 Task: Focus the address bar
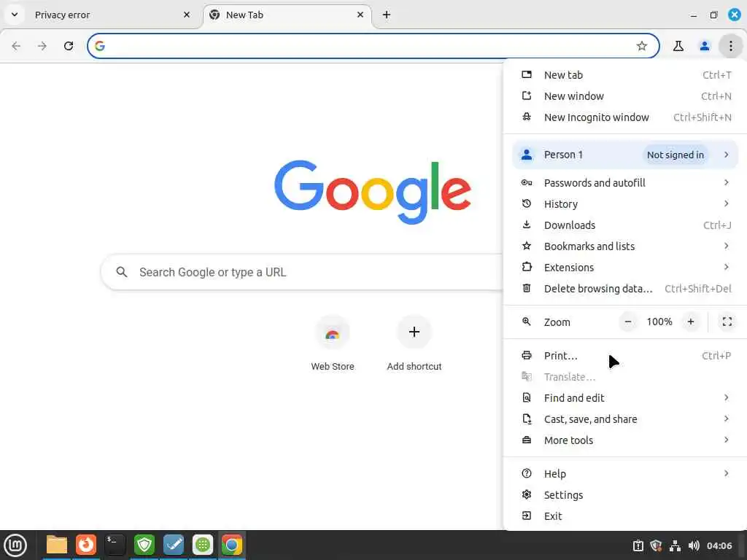373,46
